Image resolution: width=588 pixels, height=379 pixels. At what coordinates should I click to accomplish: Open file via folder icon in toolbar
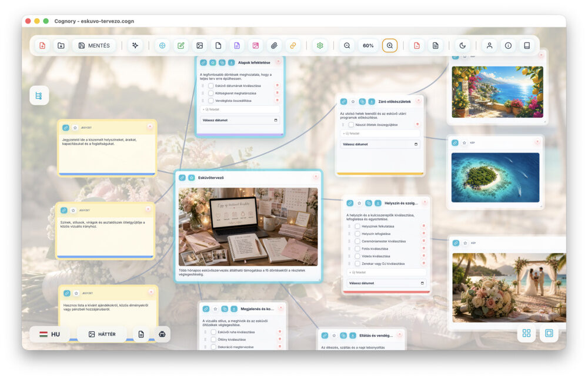(61, 45)
